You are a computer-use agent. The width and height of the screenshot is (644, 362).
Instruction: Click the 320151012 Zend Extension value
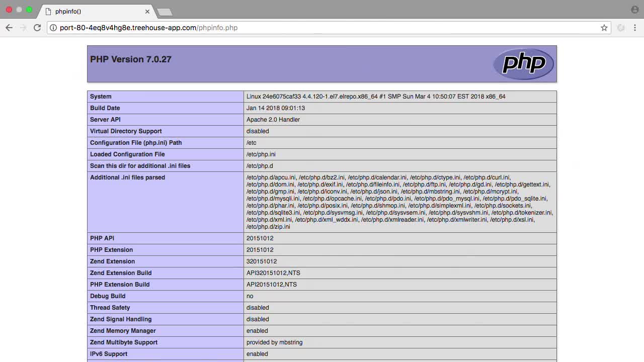[262, 261]
